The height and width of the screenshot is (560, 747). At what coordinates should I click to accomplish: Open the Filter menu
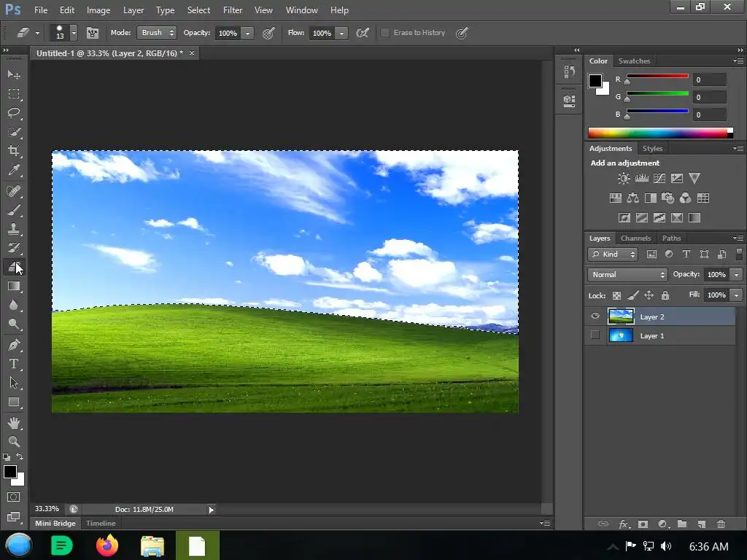[233, 10]
